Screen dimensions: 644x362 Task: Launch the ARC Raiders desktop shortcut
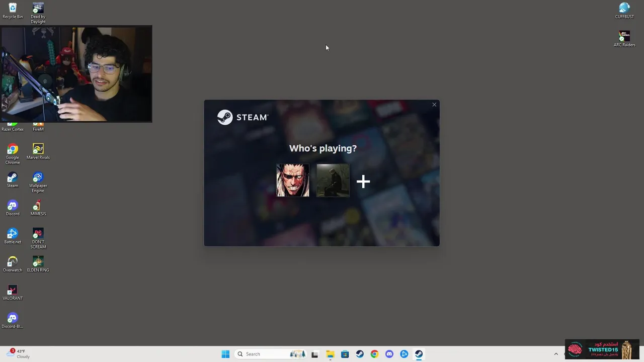624,39
